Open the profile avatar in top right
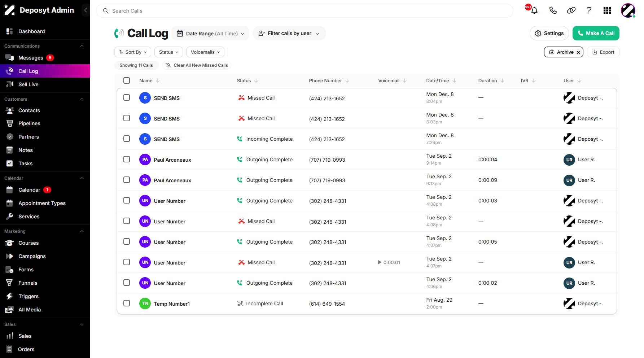This screenshot has height=358, width=644. [628, 10]
